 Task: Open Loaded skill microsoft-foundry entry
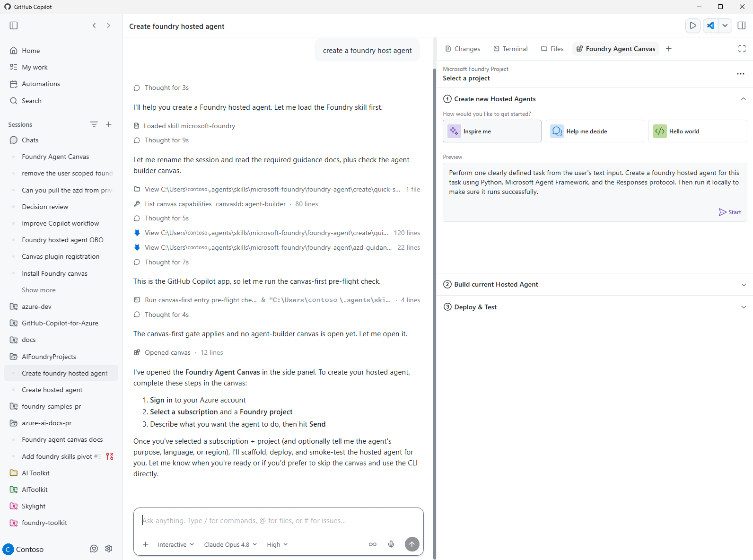pos(184,126)
